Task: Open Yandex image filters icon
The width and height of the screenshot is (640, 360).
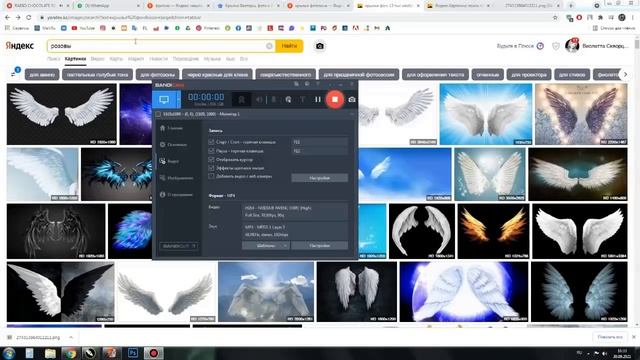Action: click(x=15, y=73)
